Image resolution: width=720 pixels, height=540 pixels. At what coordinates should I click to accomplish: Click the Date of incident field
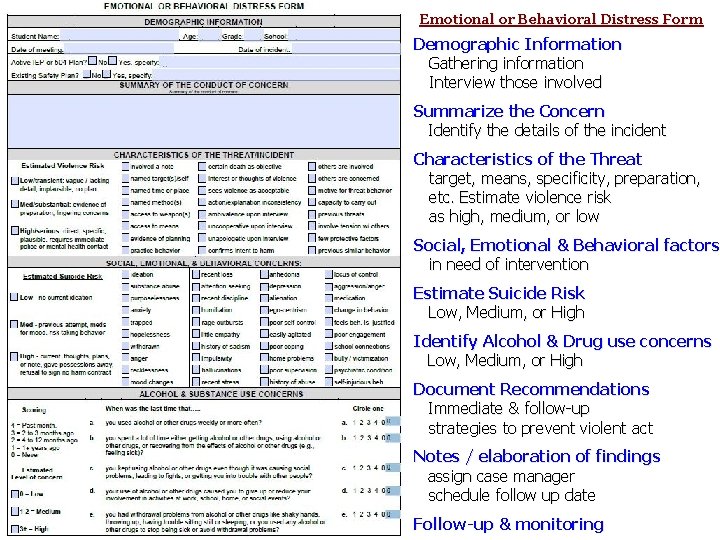coord(346,49)
